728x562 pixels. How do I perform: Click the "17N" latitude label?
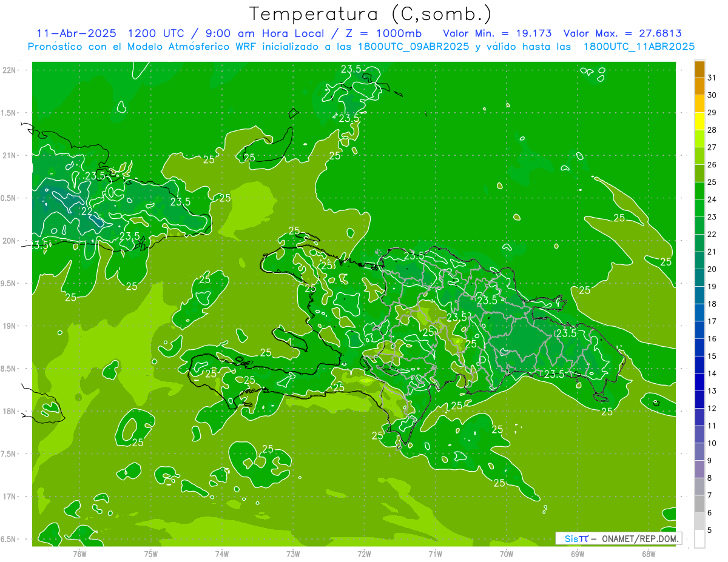coord(10,497)
